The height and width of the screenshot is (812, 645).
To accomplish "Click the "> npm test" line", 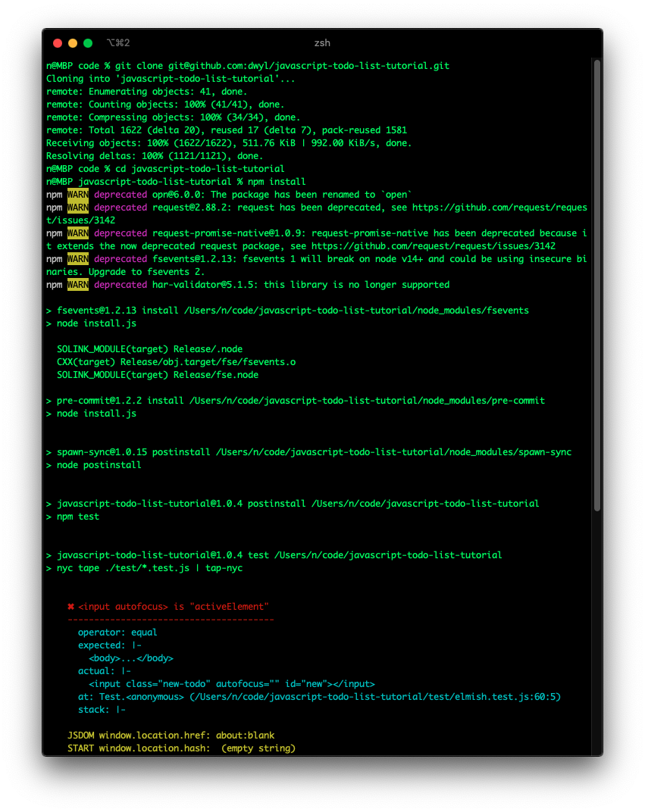I will pos(73,517).
